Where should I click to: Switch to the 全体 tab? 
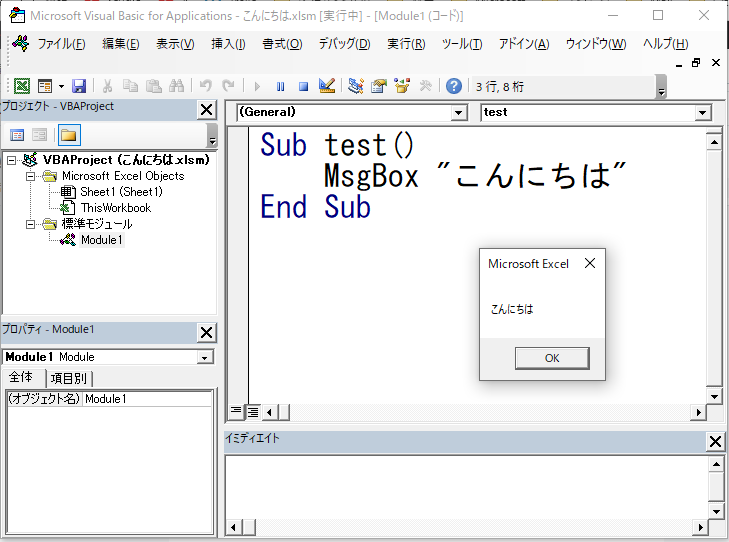(x=21, y=377)
